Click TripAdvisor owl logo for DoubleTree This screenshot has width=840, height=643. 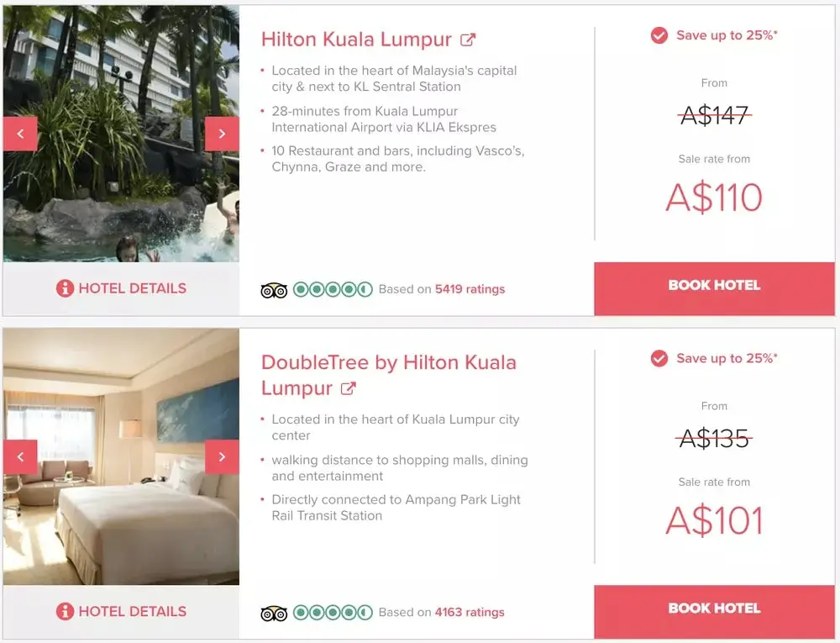coord(274,613)
